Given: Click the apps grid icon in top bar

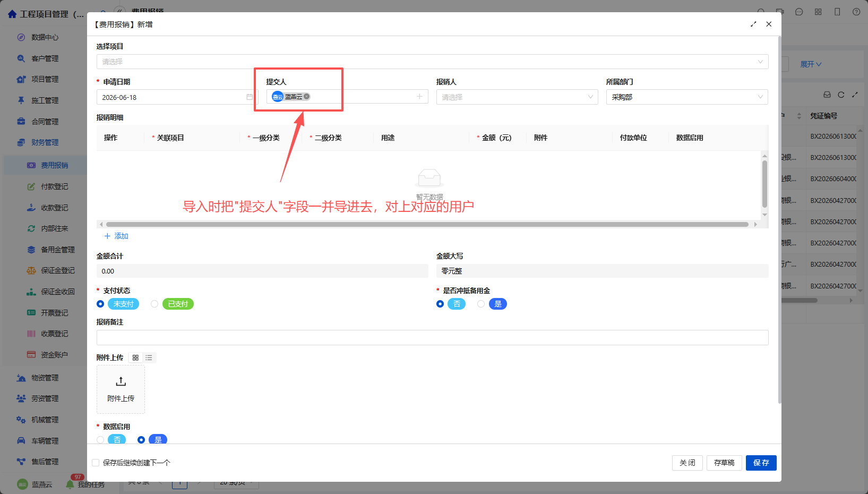Looking at the screenshot, I should (x=818, y=12).
